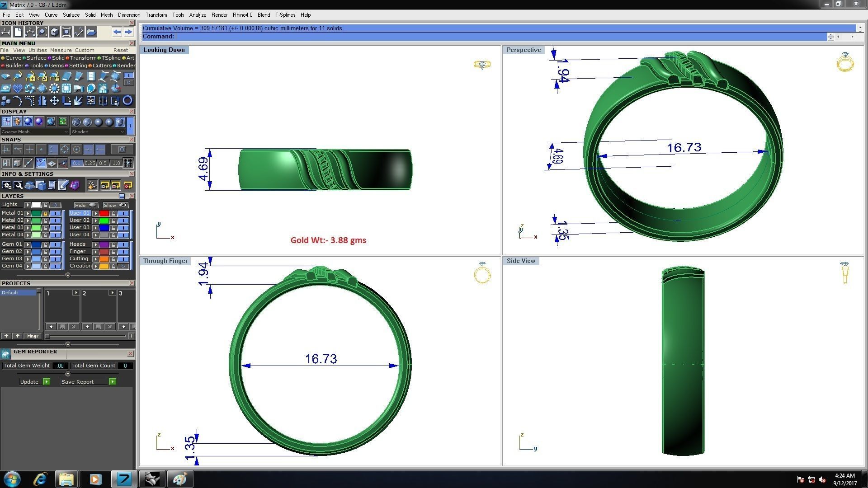Click the ring circle tool icon
The height and width of the screenshot is (488, 868).
[127, 101]
